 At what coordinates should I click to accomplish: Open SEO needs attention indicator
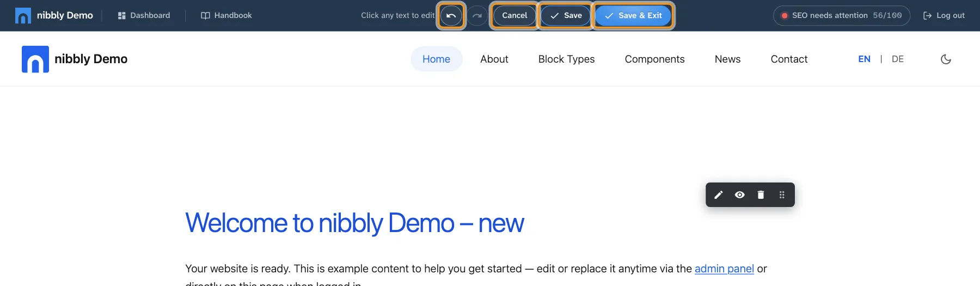coord(842,15)
